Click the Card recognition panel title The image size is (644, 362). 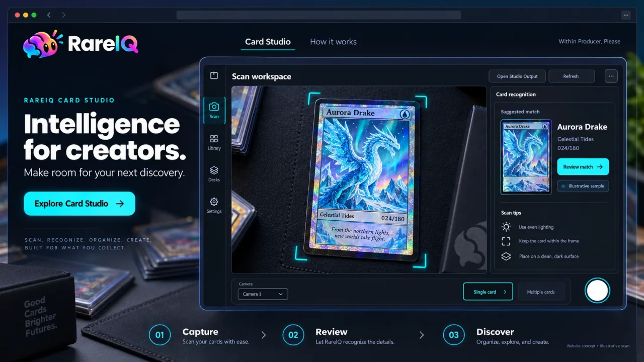pos(516,95)
